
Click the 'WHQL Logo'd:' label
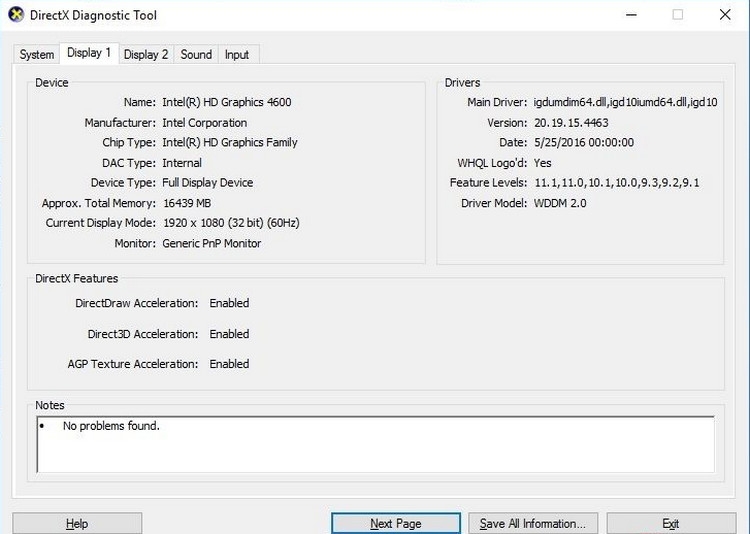[492, 163]
